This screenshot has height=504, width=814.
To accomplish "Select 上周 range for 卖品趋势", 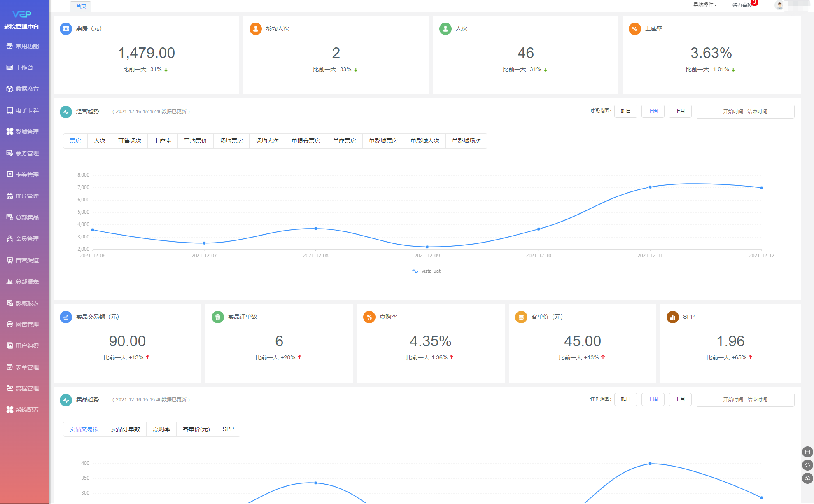I will (653, 399).
